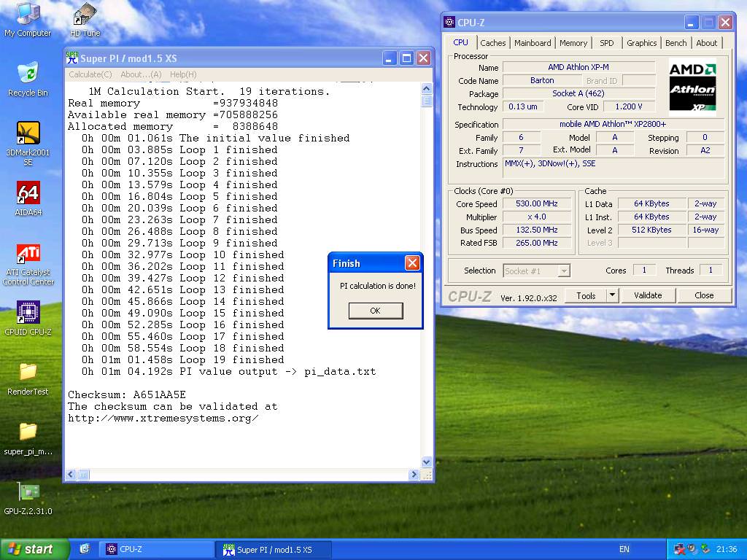This screenshot has width=747, height=560.
Task: Switch to the Memory tab in CPU-Z
Action: 573,43
